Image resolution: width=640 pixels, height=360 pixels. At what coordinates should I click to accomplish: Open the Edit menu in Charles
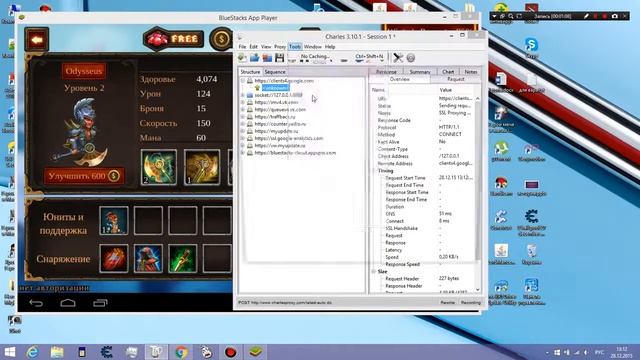click(253, 47)
